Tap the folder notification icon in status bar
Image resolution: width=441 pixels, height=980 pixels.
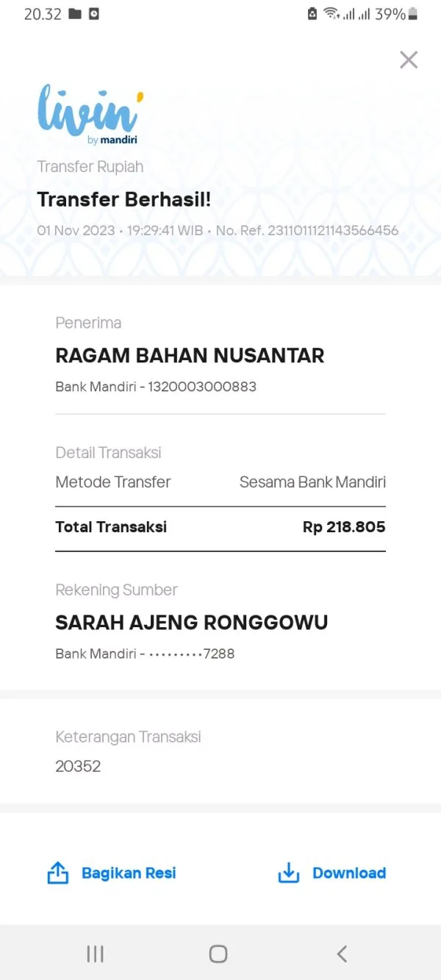coord(74,14)
